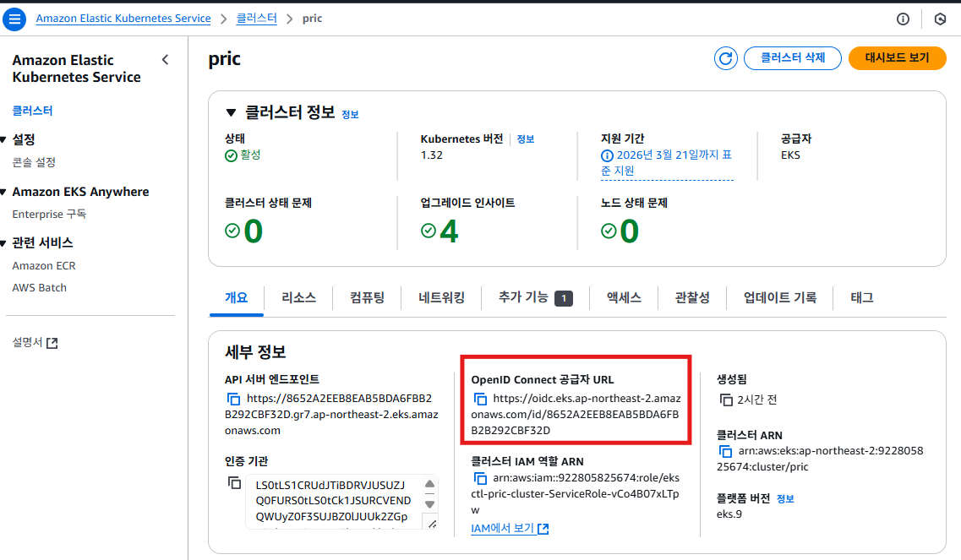Click the certificate text box resize handle

pos(432,524)
